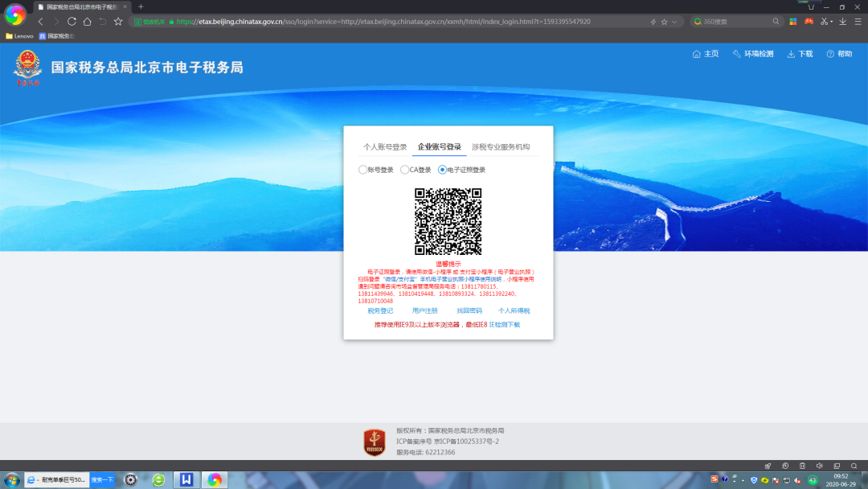Viewport: 868px width, 489px height.
Task: Select the 账号登录 radio button
Action: 362,170
